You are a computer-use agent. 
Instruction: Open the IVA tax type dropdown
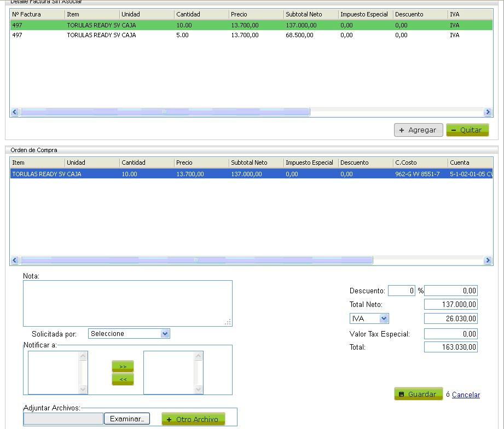(x=369, y=318)
